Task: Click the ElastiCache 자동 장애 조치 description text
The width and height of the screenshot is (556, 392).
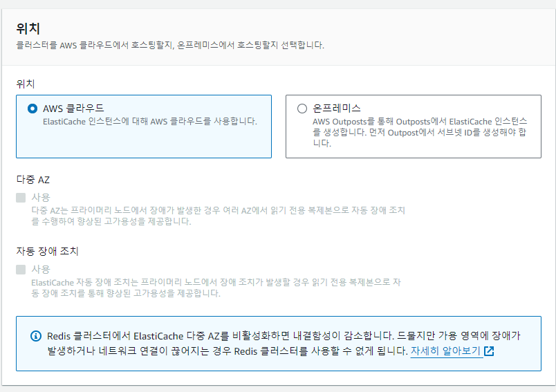Action: 216,288
